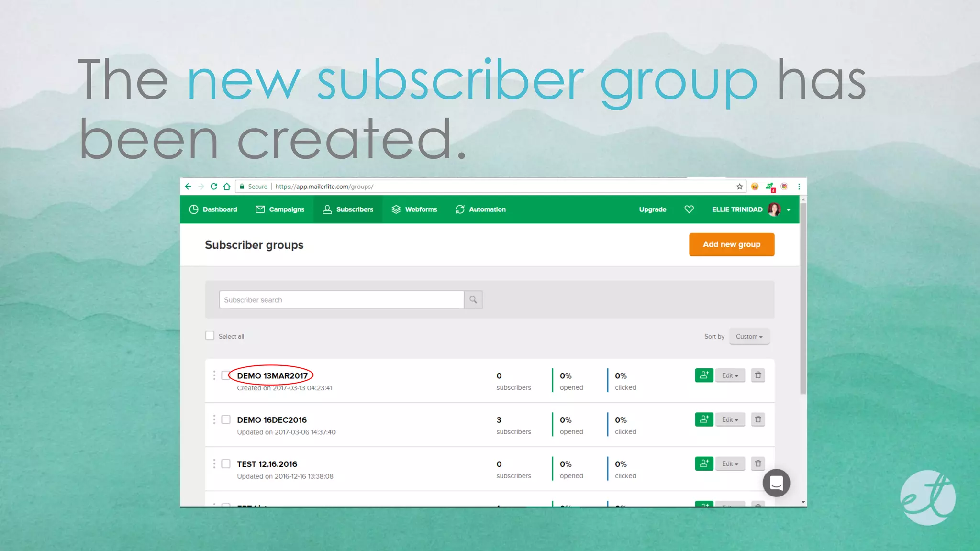Select the Subscribers tab
980x551 pixels.
click(x=348, y=209)
